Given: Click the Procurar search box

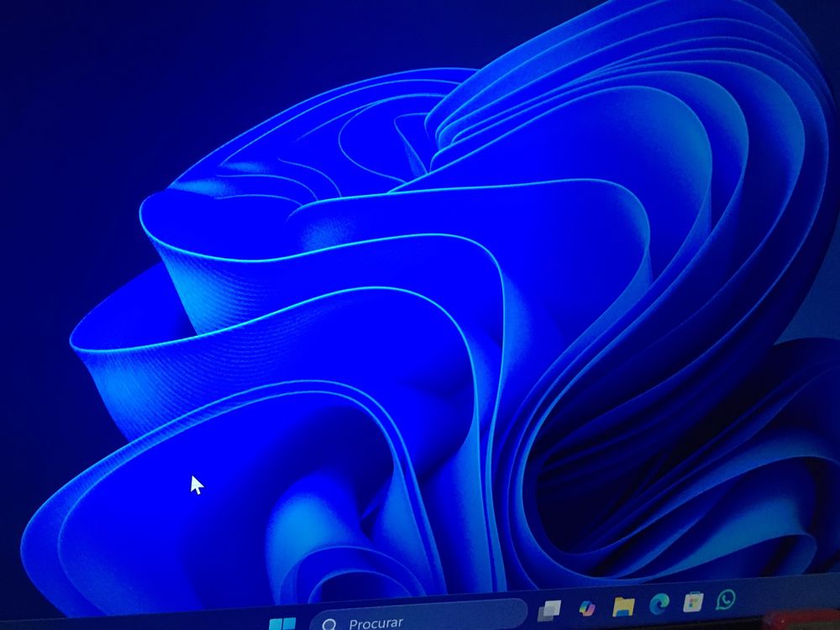Looking at the screenshot, I should [419, 617].
